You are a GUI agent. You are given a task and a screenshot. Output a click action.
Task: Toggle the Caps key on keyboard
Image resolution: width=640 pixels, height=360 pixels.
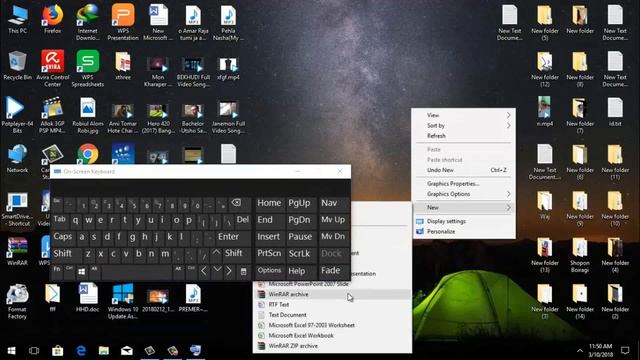62,237
